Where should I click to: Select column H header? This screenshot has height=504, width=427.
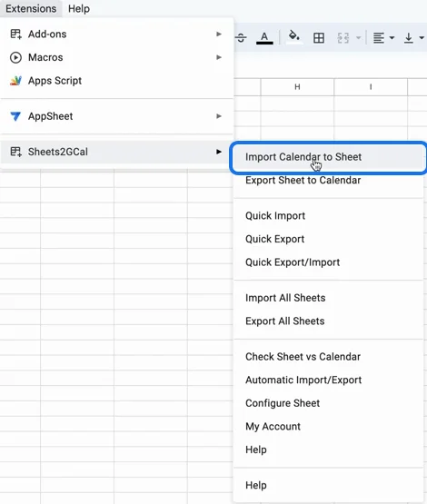tap(297, 87)
